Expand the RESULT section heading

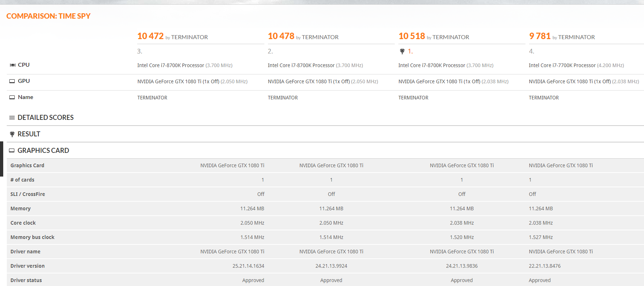[29, 134]
